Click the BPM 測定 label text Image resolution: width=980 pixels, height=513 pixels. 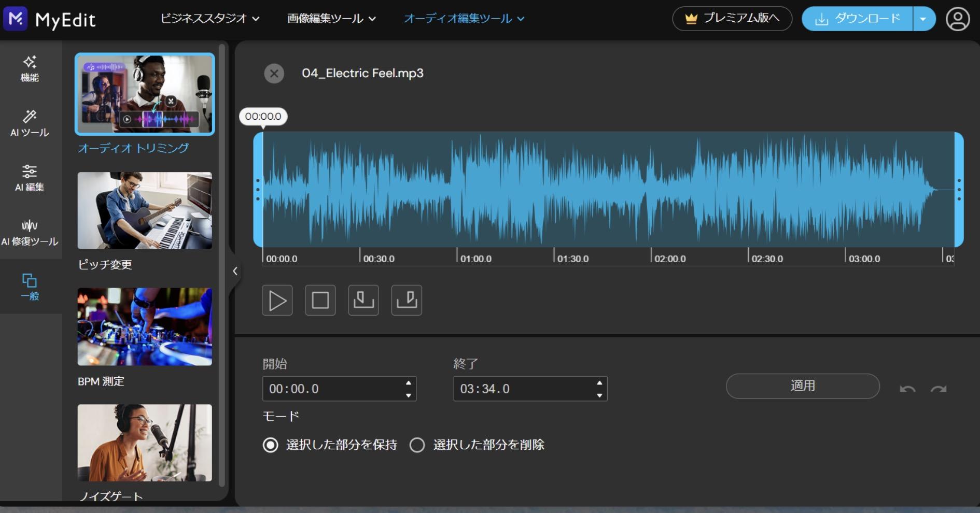pos(101,381)
